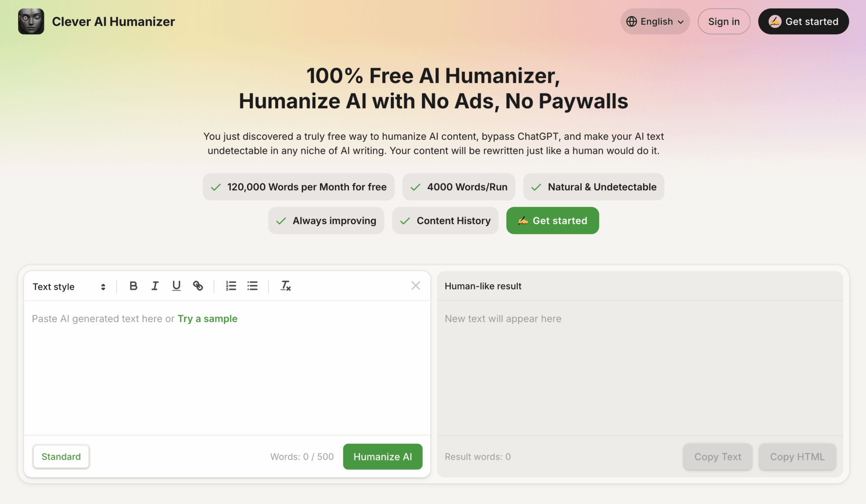The image size is (866, 504).
Task: Click the Copy Text button
Action: pyautogui.click(x=718, y=457)
